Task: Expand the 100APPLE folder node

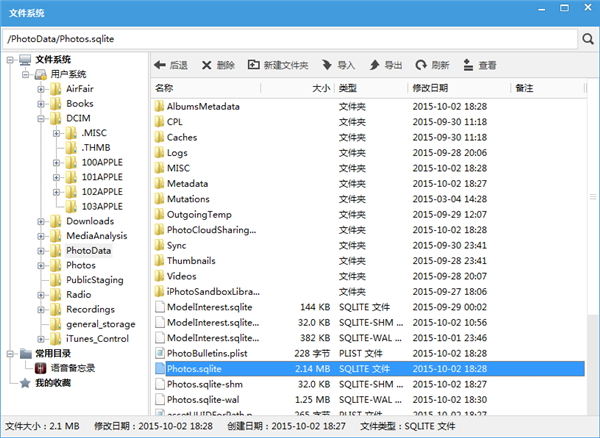Action: 56,163
